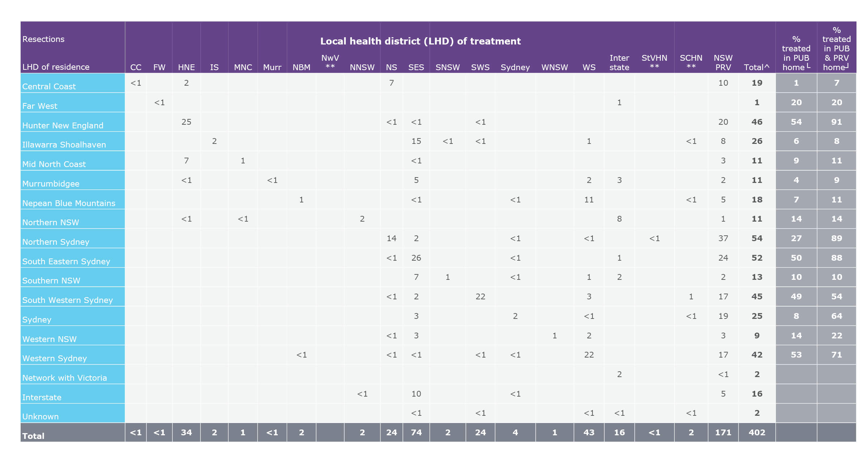Click the StVHN column header

[655, 63]
